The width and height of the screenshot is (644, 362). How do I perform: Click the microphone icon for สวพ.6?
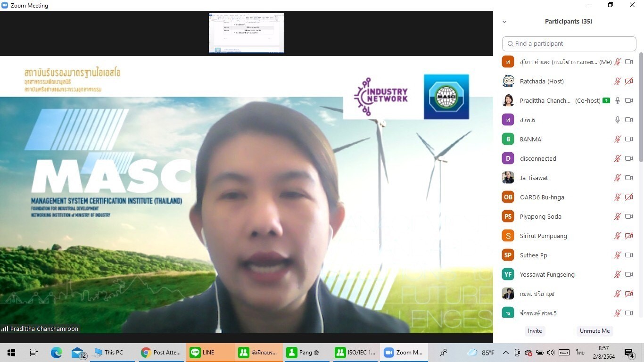tap(617, 120)
